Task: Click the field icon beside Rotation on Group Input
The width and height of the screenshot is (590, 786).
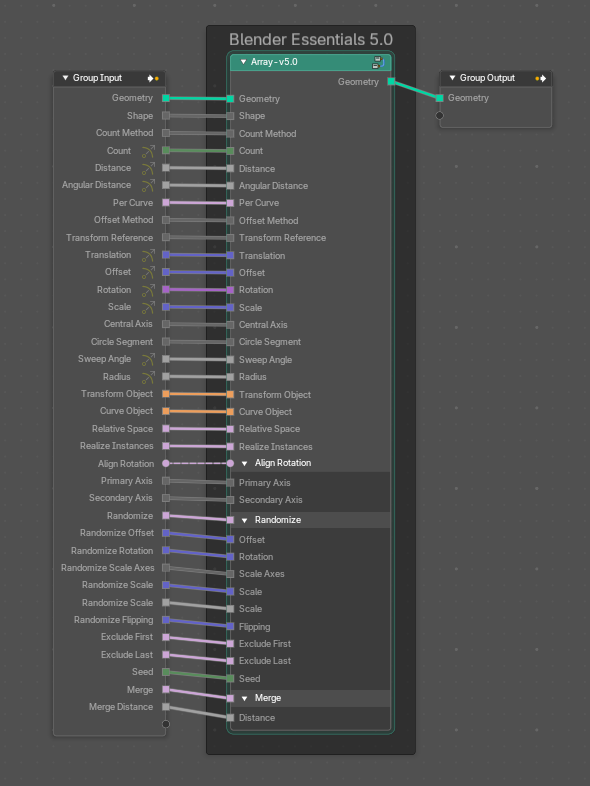Action: point(148,290)
